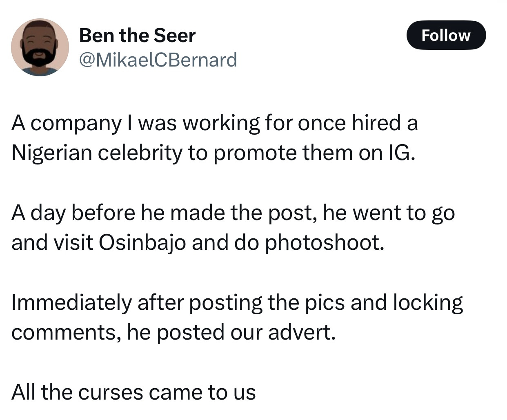The image size is (507, 420).
Task: Click the word 'photoshoot.' in the tweet
Action: (x=325, y=243)
